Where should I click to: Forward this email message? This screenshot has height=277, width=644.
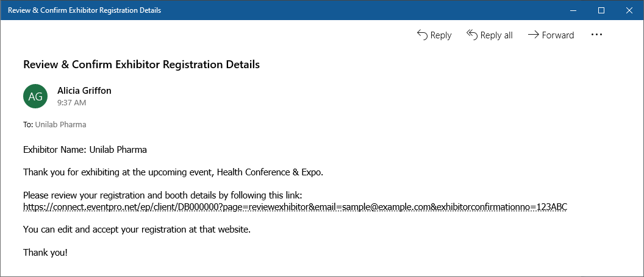(x=551, y=35)
